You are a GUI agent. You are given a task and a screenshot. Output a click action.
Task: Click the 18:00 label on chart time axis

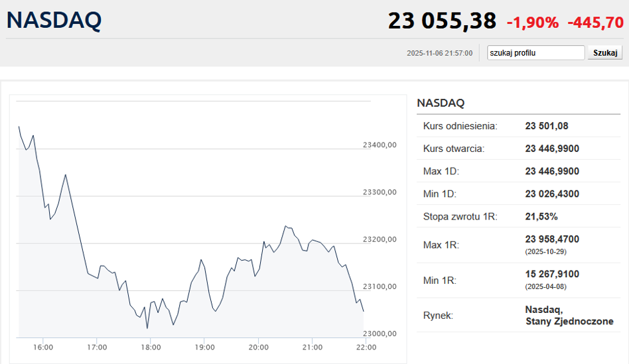coord(151,347)
